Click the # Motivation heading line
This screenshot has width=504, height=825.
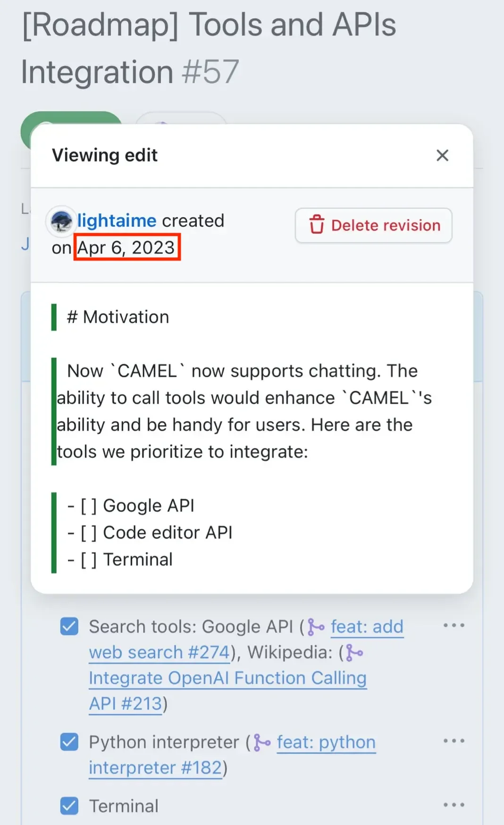118,317
